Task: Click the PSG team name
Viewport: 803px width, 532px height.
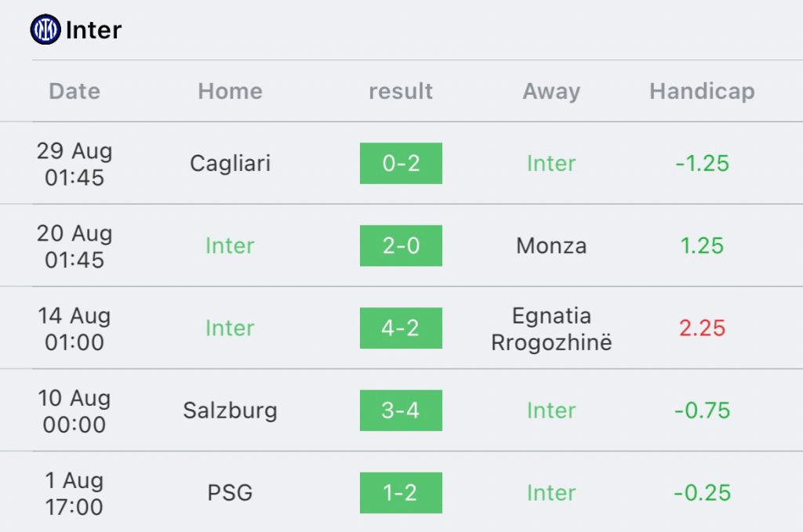Action: point(230,492)
